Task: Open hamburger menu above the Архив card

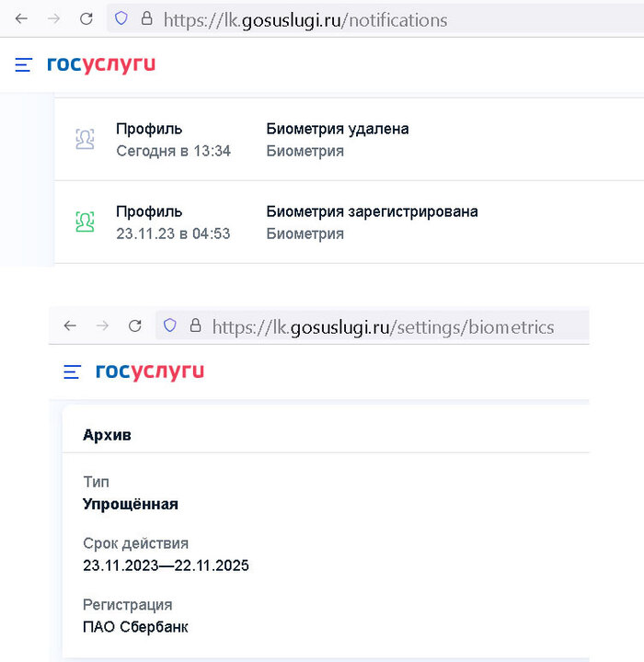Action: (x=73, y=371)
